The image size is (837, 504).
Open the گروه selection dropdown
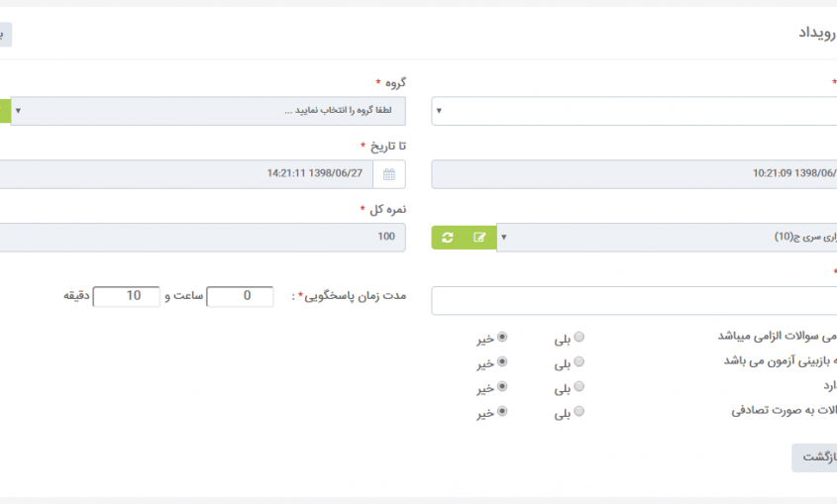208,111
